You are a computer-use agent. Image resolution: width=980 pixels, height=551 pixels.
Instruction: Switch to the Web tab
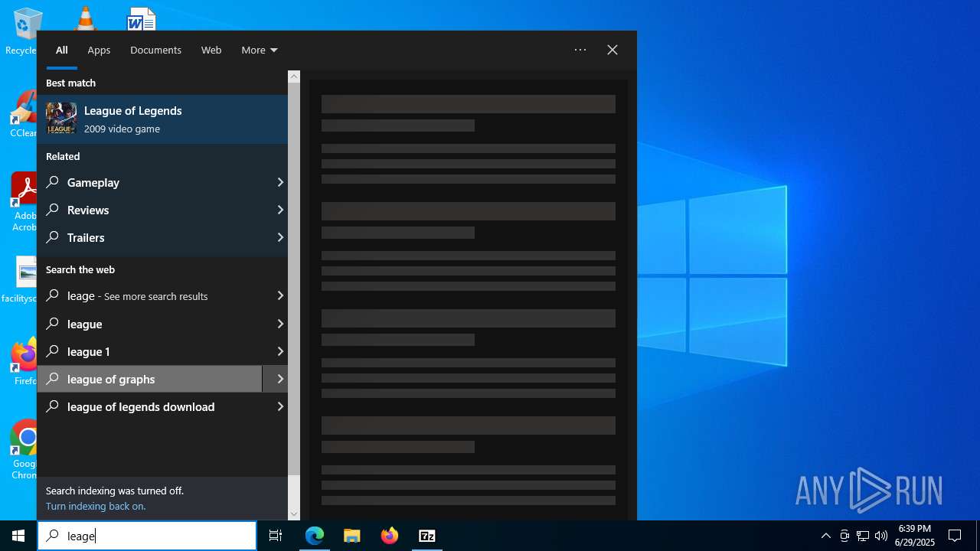pos(211,50)
